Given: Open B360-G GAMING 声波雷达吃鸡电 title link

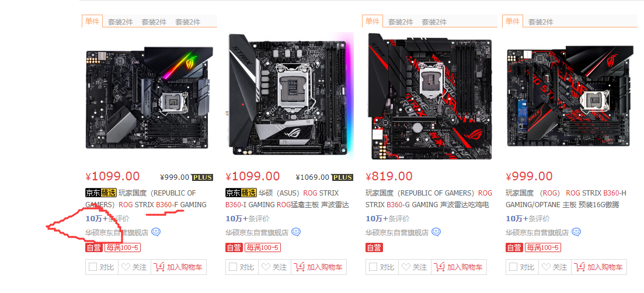Looking at the screenshot, I should click(x=429, y=198).
